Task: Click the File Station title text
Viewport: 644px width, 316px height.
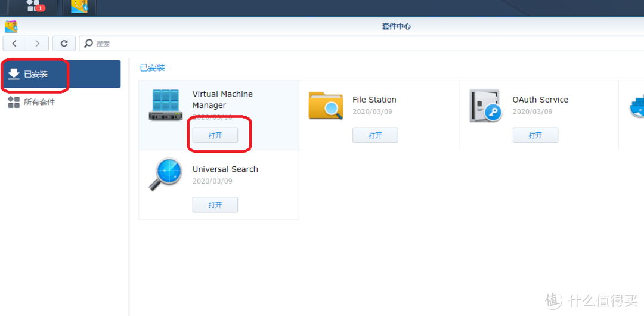Action: click(374, 100)
